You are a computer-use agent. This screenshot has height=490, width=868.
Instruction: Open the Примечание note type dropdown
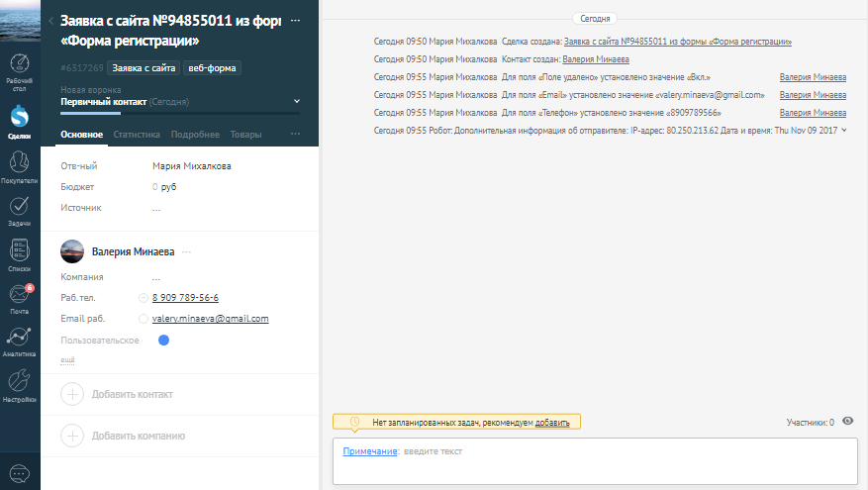(x=369, y=451)
